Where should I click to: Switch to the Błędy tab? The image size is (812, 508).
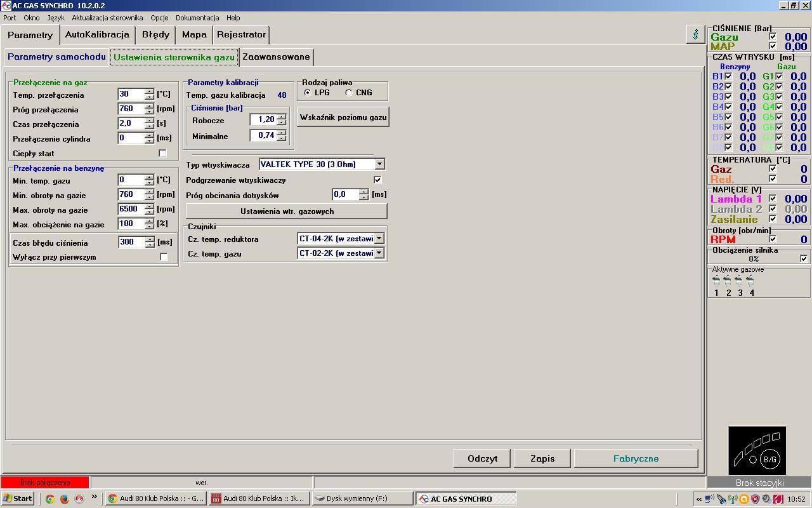click(155, 34)
